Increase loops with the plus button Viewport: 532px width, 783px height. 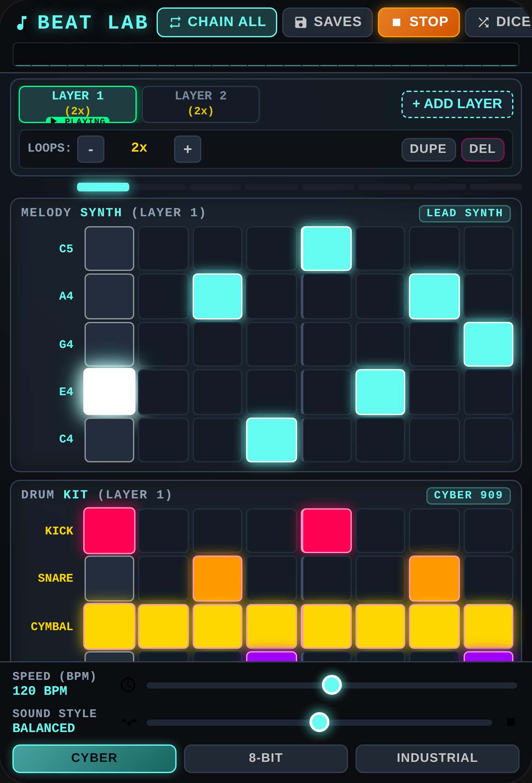(188, 149)
